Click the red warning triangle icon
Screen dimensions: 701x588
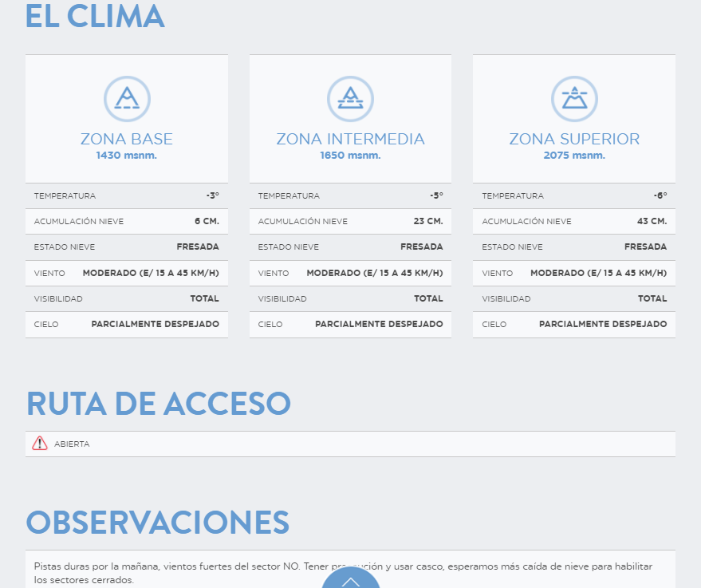point(40,444)
